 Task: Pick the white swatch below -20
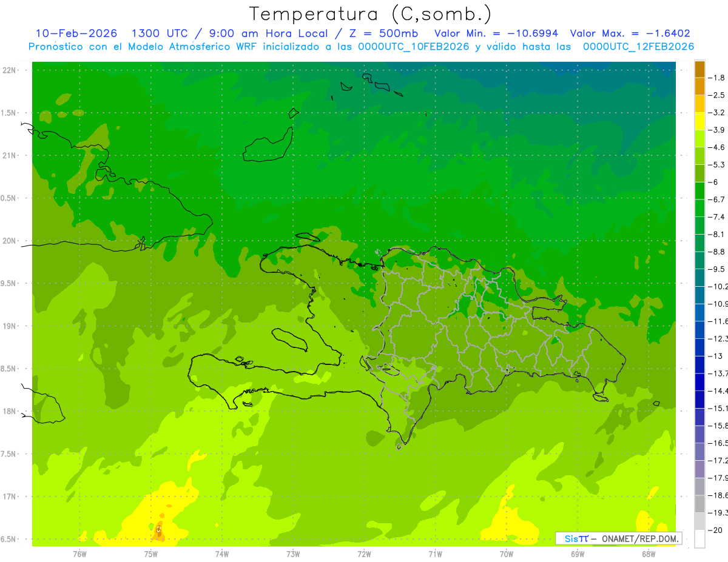pos(699,538)
